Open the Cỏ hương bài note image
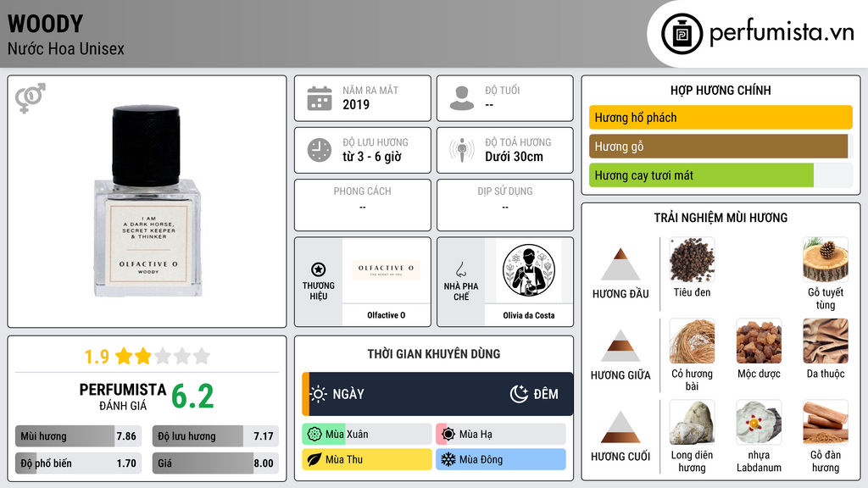Screen dimensions: 868x488 coord(692,341)
